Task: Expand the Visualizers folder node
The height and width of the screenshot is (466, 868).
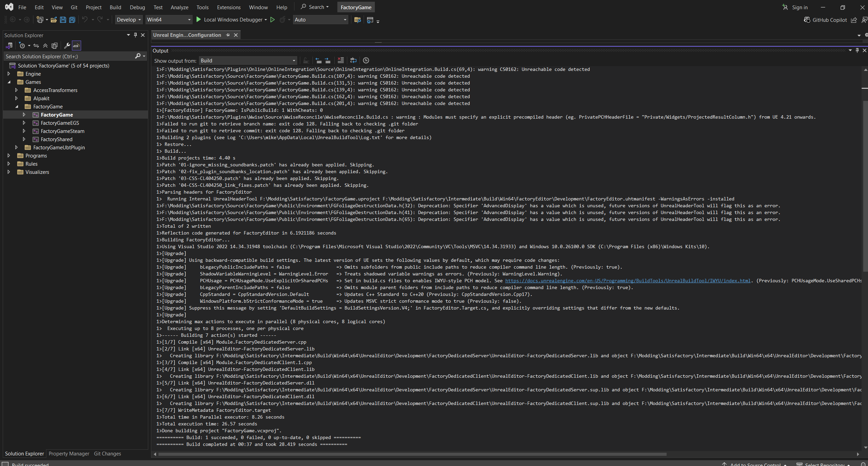Action: (9, 172)
